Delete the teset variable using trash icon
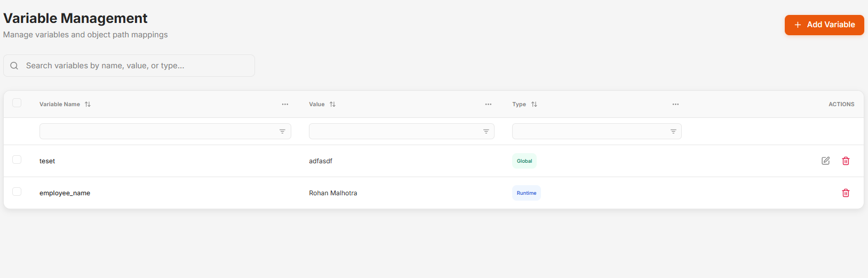This screenshot has height=278, width=868. [846, 161]
